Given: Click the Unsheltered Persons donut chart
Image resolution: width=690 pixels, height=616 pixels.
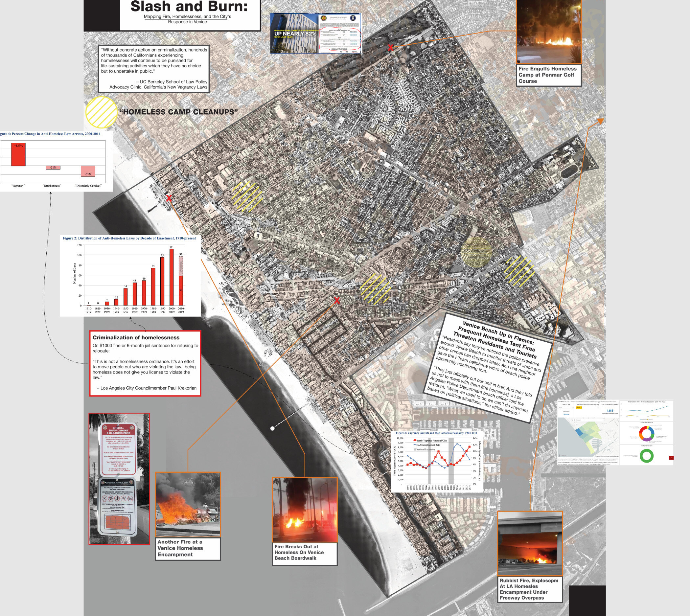Looking at the screenshot, I should coord(647,434).
